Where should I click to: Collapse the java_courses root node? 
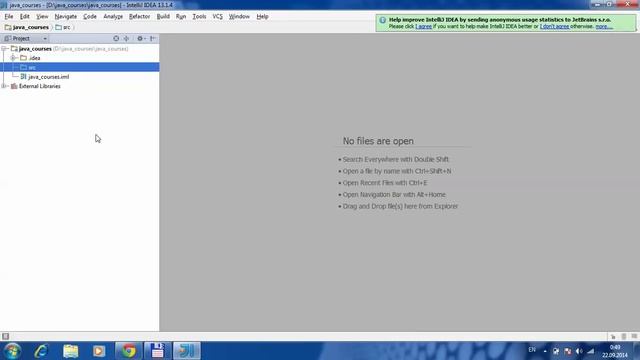[4, 49]
